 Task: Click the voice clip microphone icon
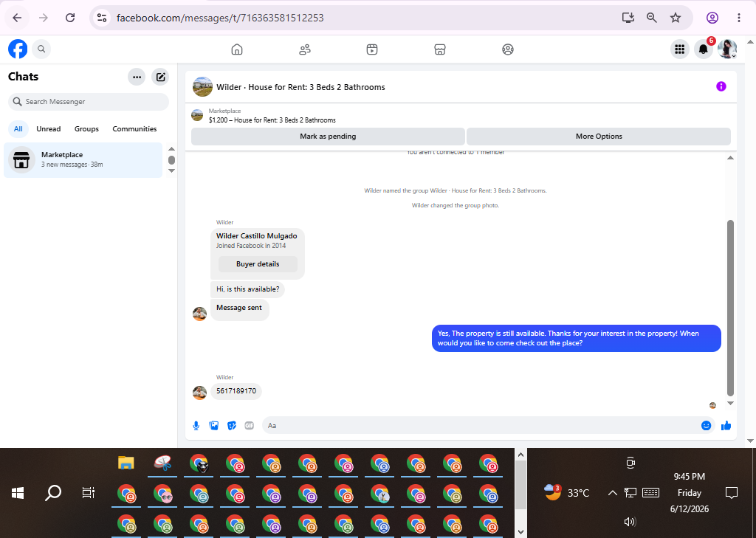[196, 426]
